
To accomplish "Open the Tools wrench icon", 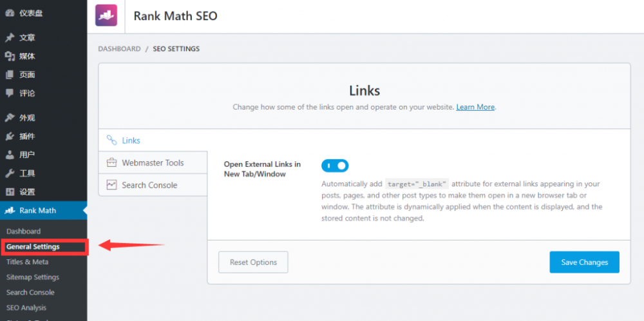I will (x=9, y=173).
